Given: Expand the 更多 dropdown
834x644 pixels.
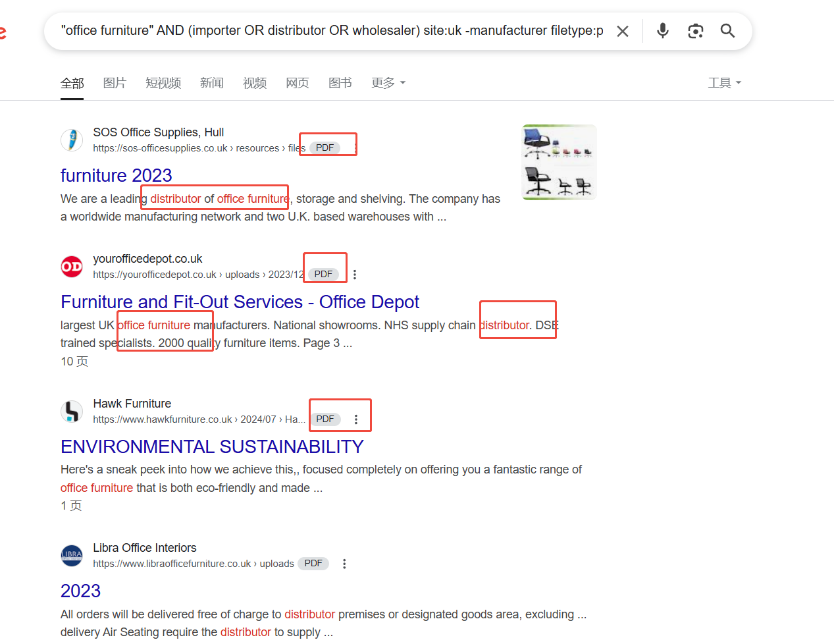Looking at the screenshot, I should pyautogui.click(x=388, y=83).
